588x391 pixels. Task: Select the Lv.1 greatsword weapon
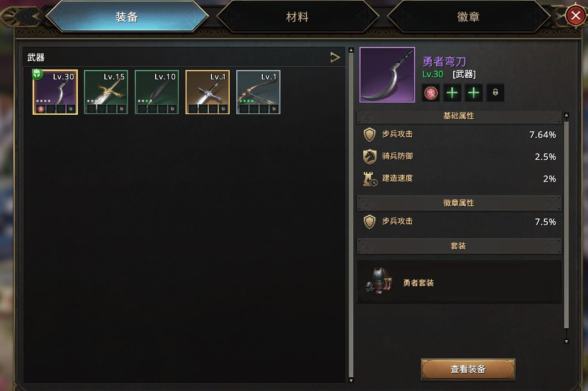click(x=208, y=92)
